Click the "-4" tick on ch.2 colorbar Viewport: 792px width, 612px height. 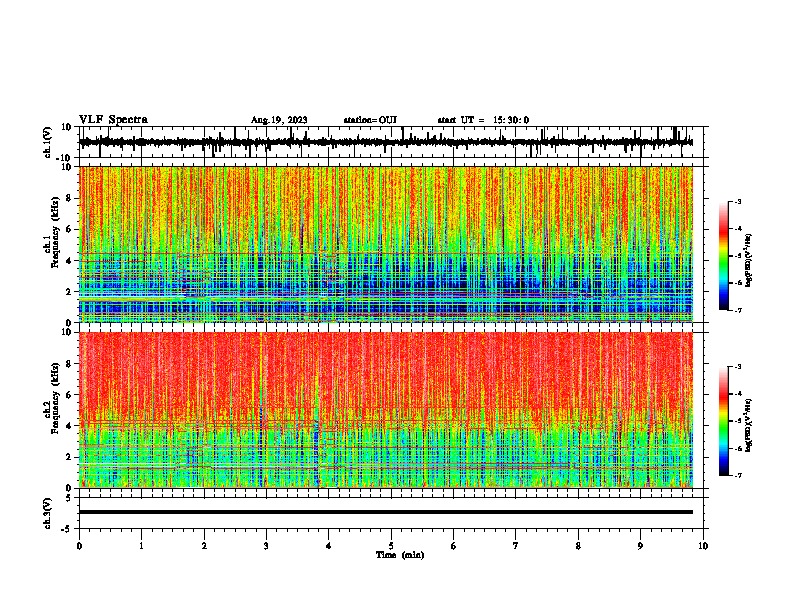click(737, 394)
